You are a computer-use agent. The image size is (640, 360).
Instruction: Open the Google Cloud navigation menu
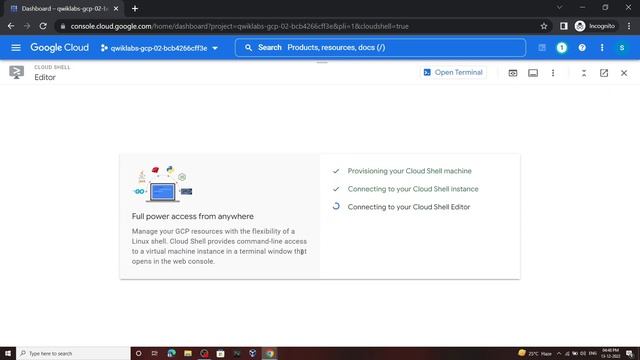(x=16, y=48)
